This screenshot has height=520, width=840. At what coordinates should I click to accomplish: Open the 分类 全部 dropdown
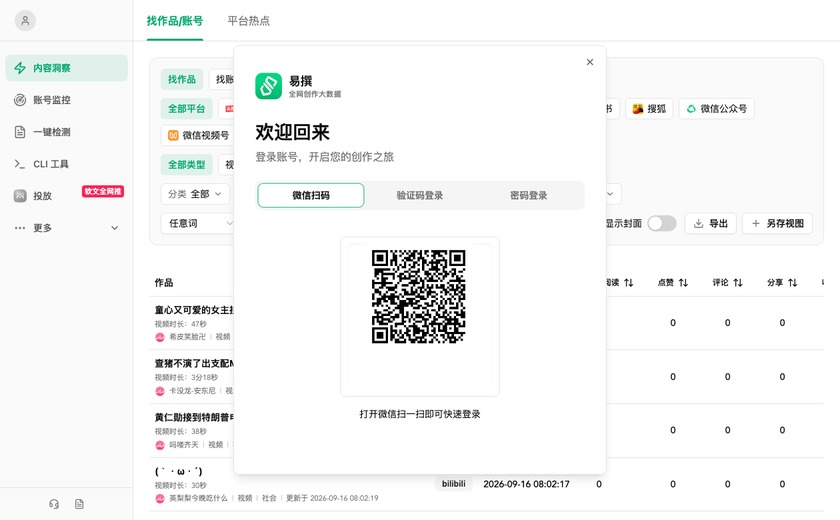(x=195, y=194)
